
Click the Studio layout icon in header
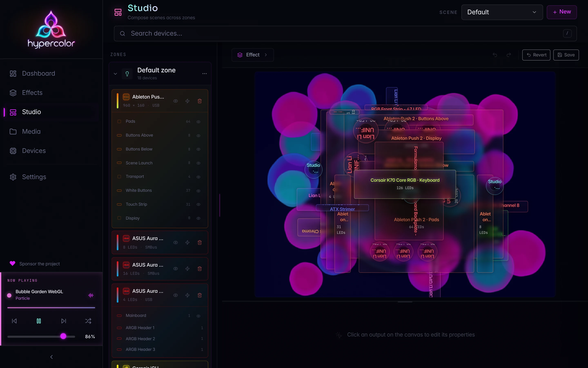(118, 12)
